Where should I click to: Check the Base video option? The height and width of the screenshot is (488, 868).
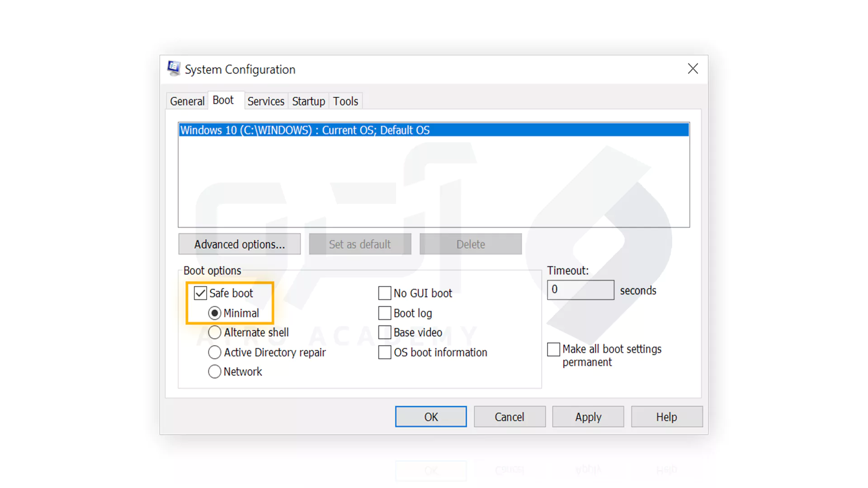385,333
